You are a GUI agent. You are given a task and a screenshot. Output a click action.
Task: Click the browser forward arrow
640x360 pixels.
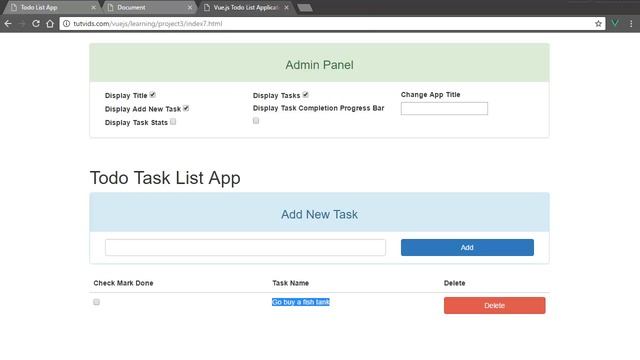[22, 24]
